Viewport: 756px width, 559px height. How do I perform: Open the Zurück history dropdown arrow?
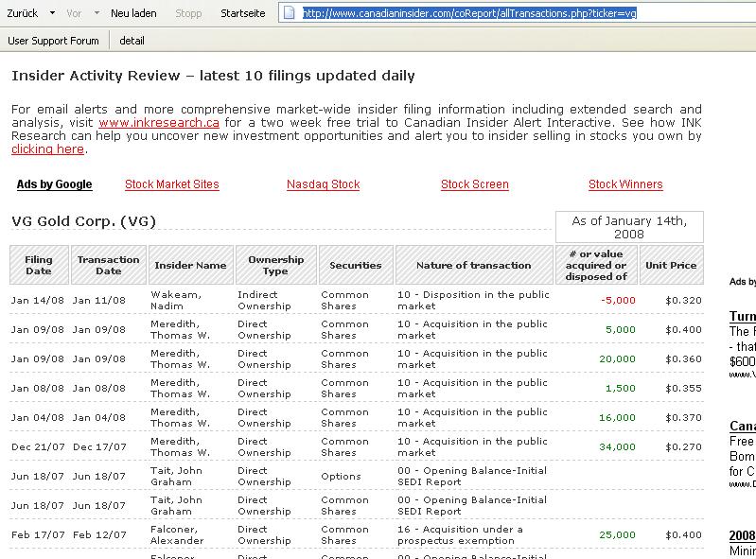[52, 13]
